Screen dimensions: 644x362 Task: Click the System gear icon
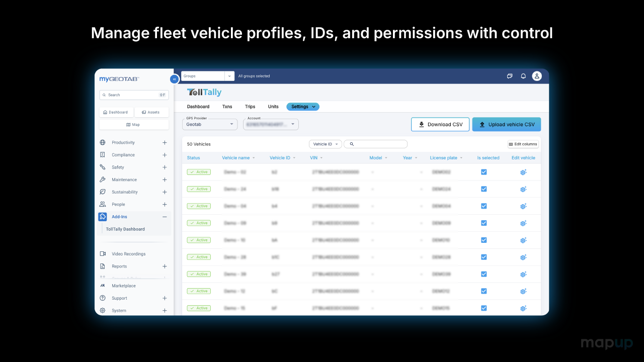coord(103,310)
